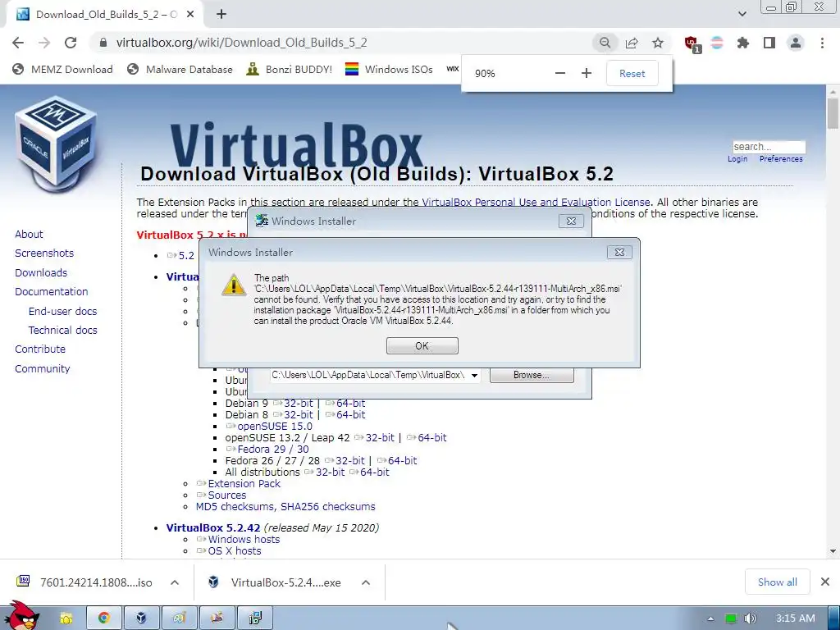Reset zoom level to default
Image resolution: width=840 pixels, height=630 pixels.
pos(632,73)
